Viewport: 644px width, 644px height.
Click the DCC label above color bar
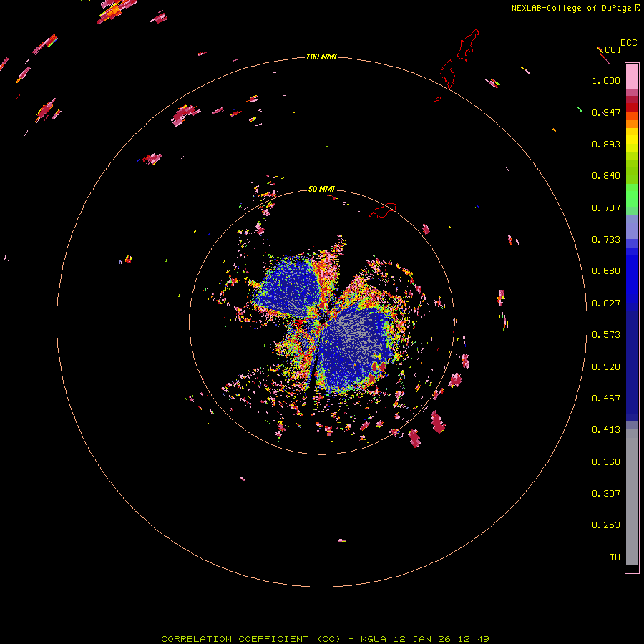click(x=628, y=43)
